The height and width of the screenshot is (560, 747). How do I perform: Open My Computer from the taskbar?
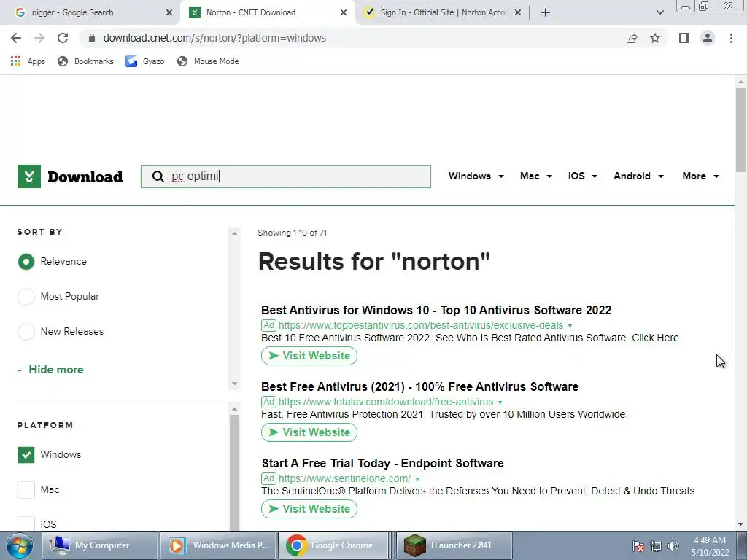click(x=99, y=545)
